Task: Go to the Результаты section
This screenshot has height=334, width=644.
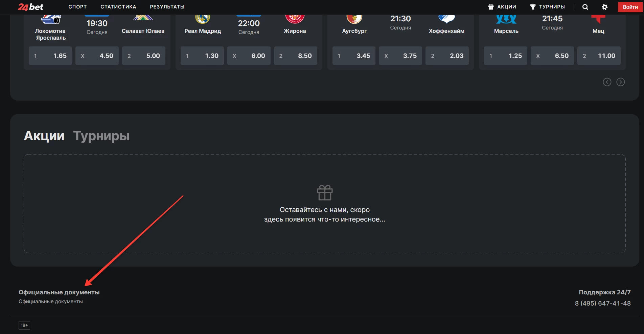Action: tap(167, 7)
